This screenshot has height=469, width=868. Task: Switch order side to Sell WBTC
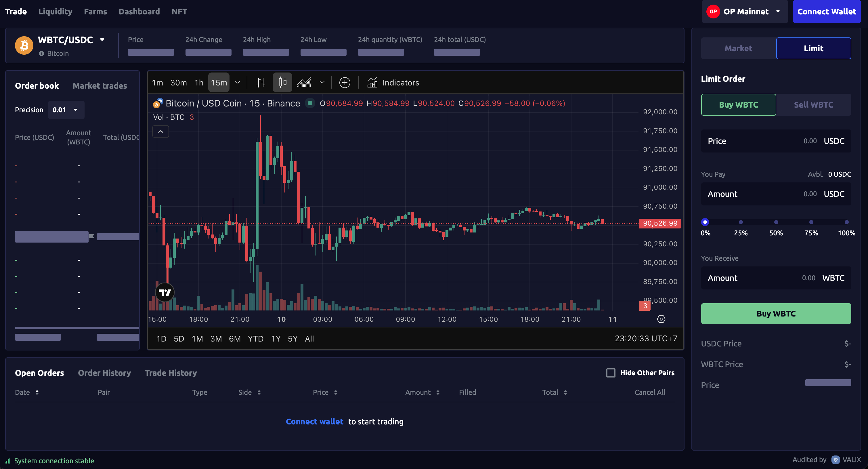pyautogui.click(x=813, y=105)
